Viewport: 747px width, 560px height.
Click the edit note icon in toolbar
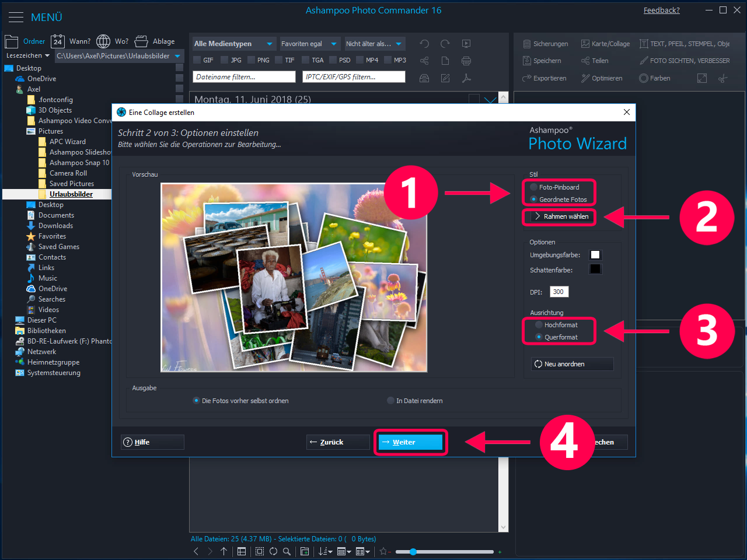click(445, 78)
